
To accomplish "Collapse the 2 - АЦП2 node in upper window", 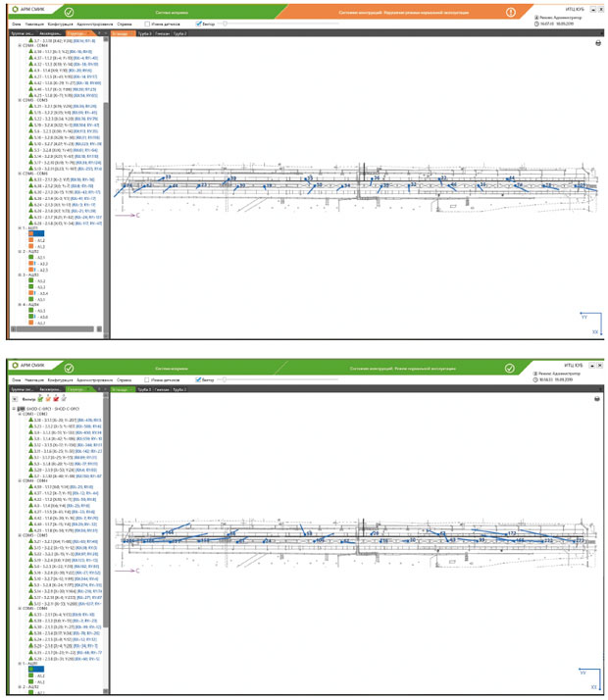I will click(x=20, y=251).
